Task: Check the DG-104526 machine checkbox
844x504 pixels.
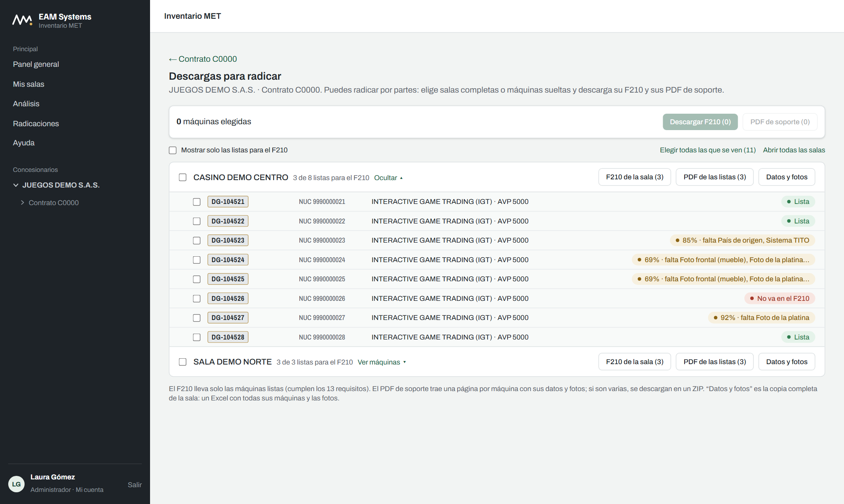Action: click(197, 298)
